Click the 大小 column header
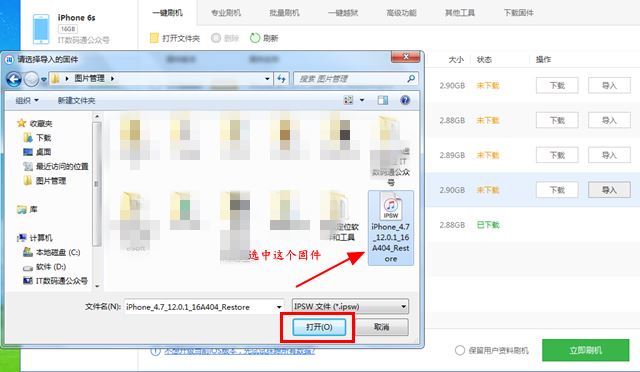Screen dimensions: 640x372 (x=456, y=60)
